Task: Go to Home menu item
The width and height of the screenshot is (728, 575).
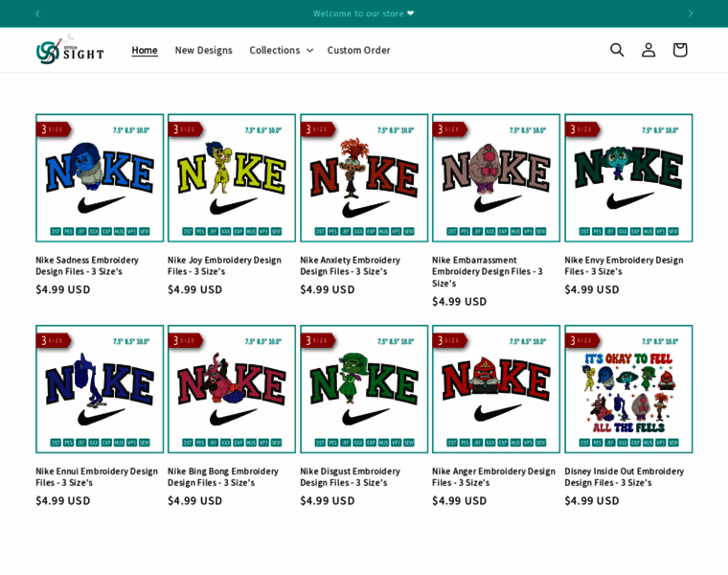Action: tap(145, 50)
